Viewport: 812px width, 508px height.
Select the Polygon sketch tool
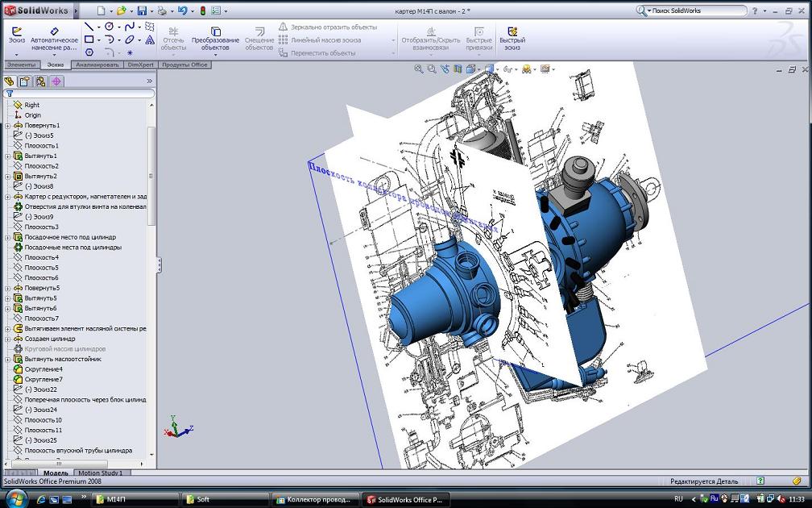pyautogui.click(x=89, y=52)
